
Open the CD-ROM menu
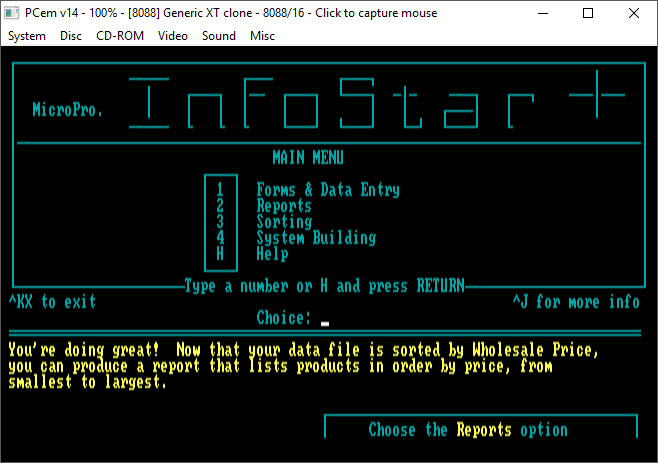coord(120,36)
